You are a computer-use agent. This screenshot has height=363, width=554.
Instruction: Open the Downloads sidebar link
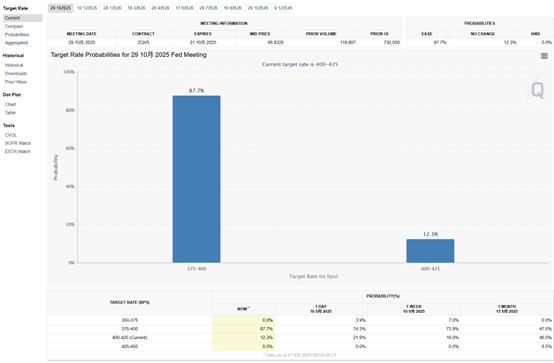[x=16, y=74]
